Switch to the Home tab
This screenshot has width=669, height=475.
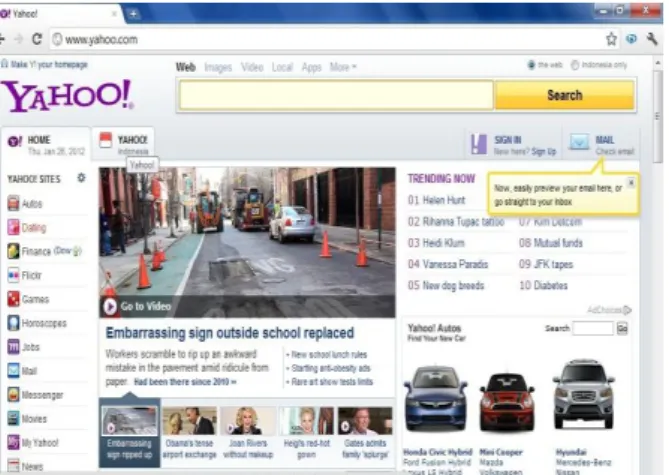click(x=46, y=144)
